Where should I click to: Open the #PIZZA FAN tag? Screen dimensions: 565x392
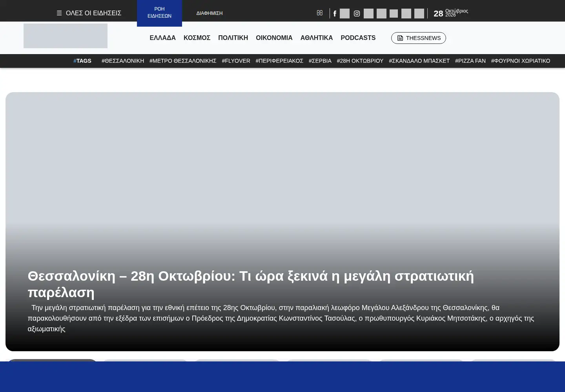tap(470, 61)
